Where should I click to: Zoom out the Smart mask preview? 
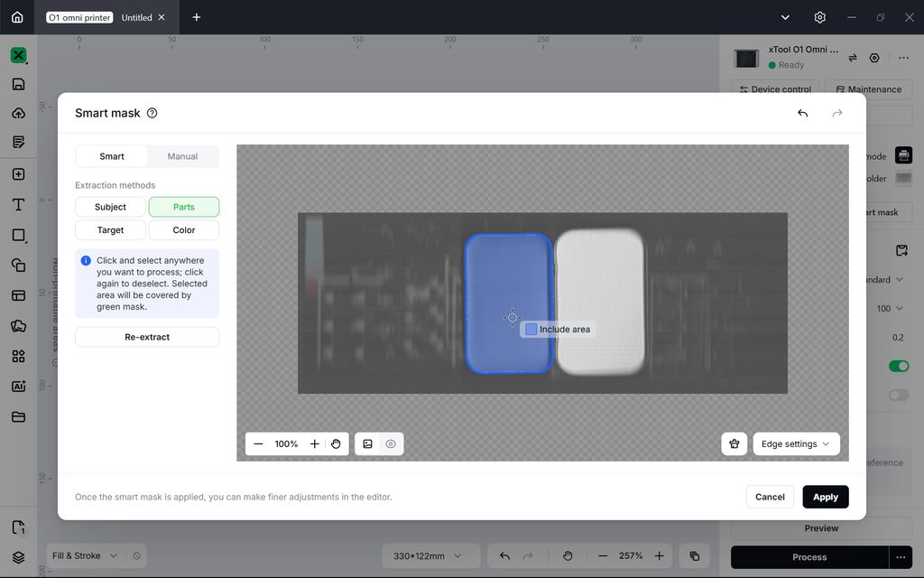(x=258, y=444)
